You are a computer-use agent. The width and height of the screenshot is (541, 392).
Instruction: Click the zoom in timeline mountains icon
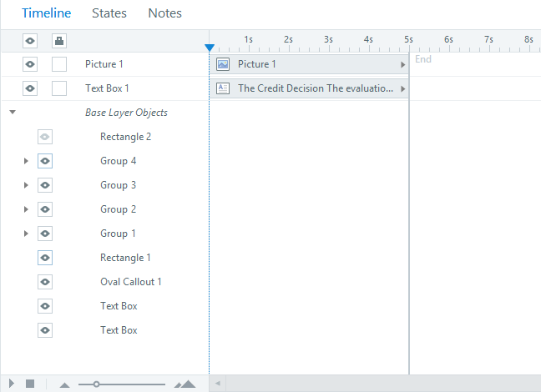(185, 384)
